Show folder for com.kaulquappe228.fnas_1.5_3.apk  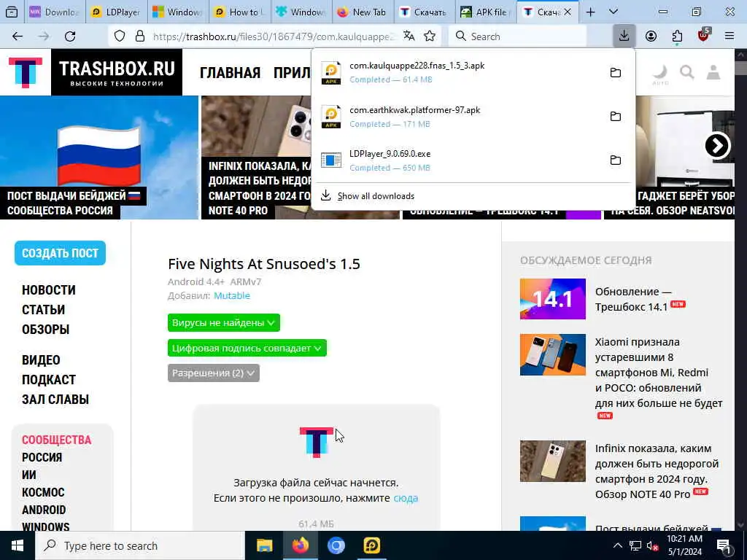[616, 72]
